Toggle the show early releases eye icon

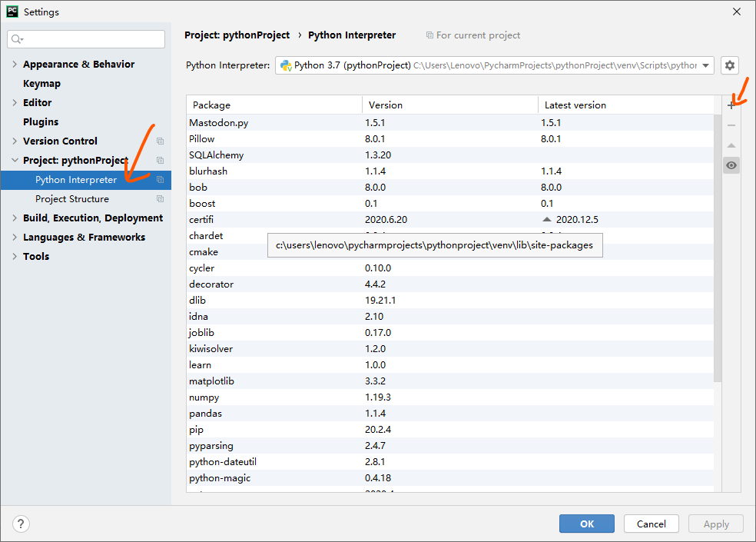pos(731,165)
